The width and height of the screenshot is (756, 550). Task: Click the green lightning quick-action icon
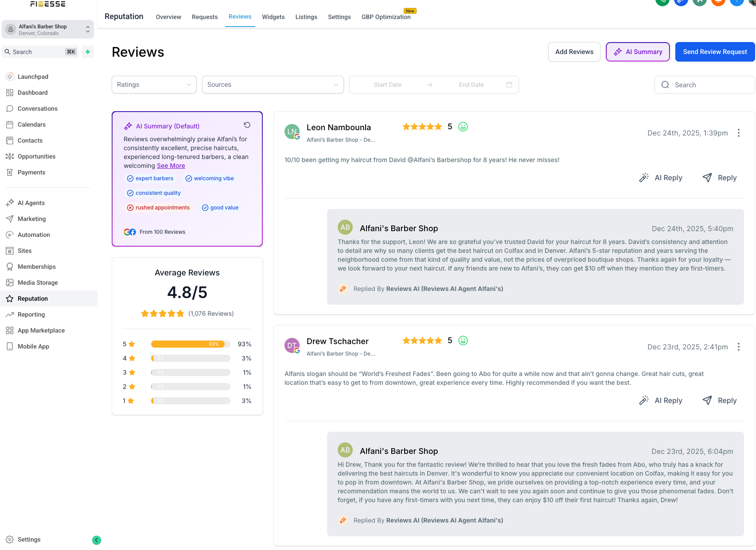[x=88, y=52]
